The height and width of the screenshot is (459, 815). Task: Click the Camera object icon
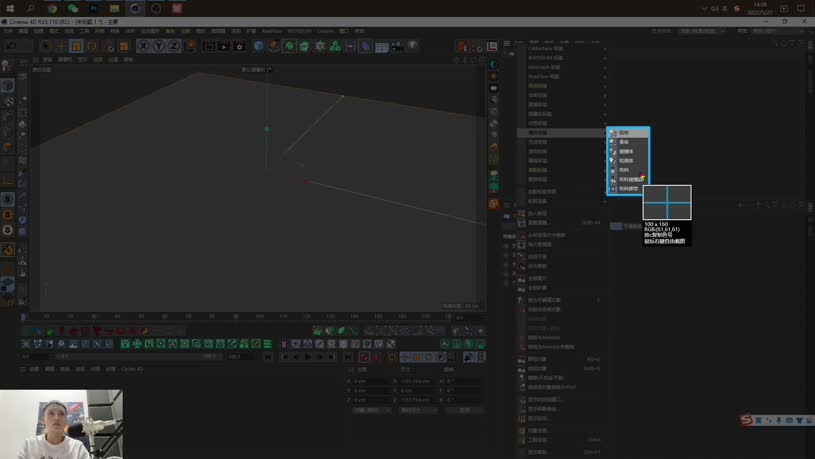tap(397, 46)
